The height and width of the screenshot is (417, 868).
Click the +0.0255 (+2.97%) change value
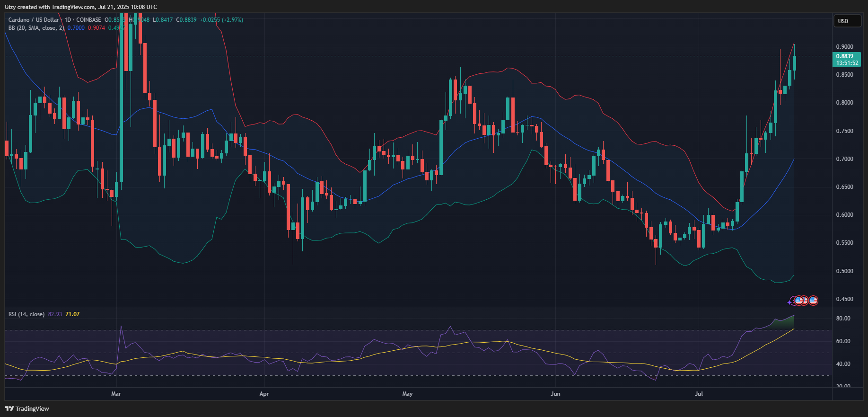pyautogui.click(x=221, y=20)
